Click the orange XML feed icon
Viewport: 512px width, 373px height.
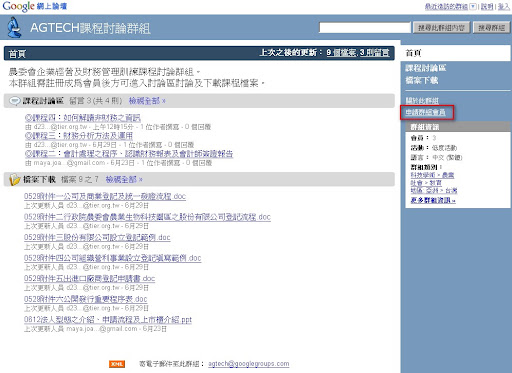click(x=117, y=364)
